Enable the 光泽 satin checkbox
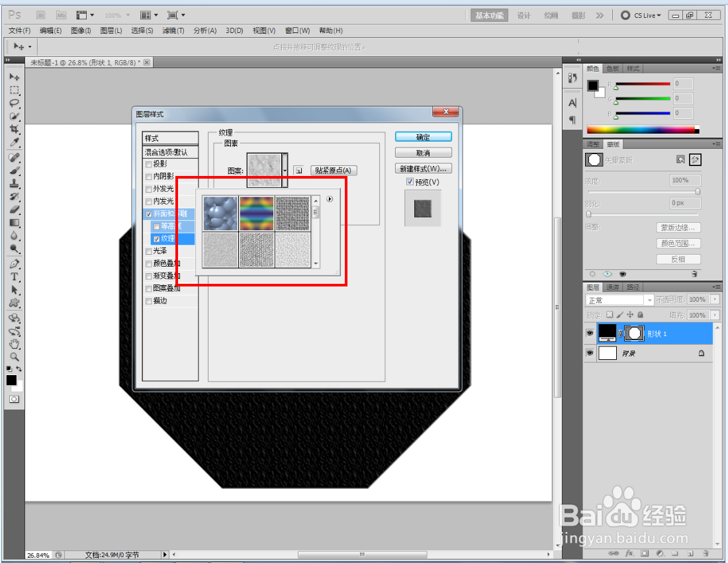This screenshot has width=728, height=563. [x=148, y=251]
